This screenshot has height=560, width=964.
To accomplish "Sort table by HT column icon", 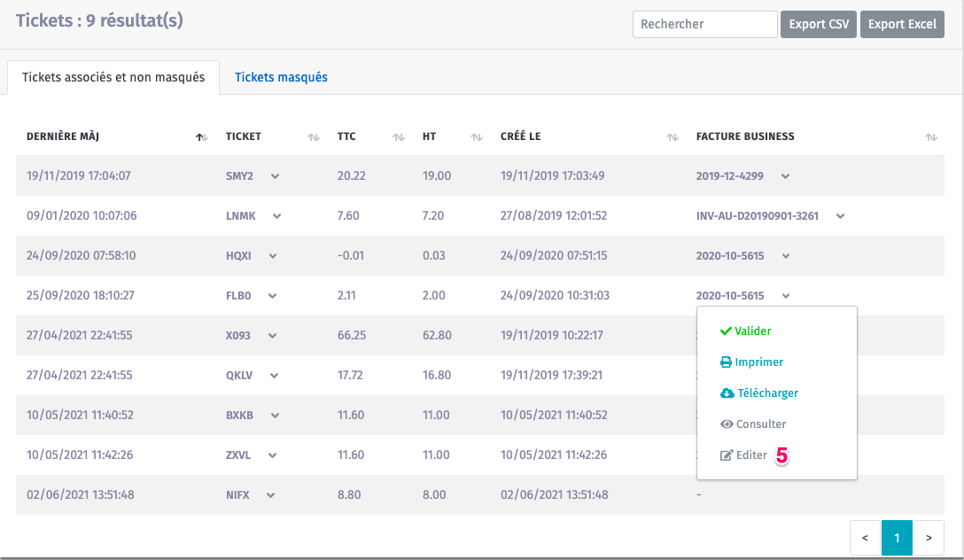I will 477,137.
